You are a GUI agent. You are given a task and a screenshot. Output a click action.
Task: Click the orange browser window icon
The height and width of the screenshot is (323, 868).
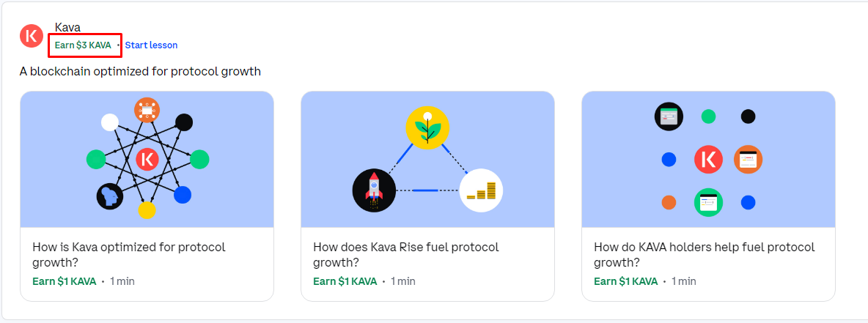[x=748, y=160]
